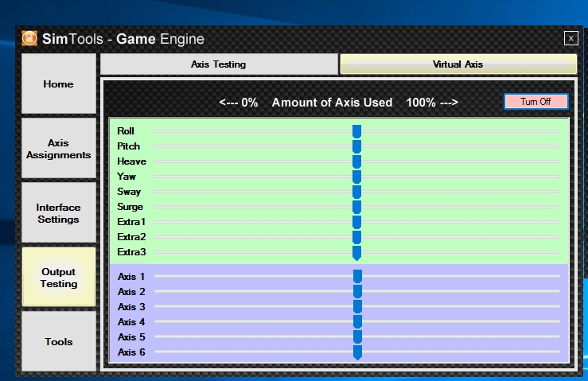Click the Yaw label
588x381 pixels.
coord(127,177)
